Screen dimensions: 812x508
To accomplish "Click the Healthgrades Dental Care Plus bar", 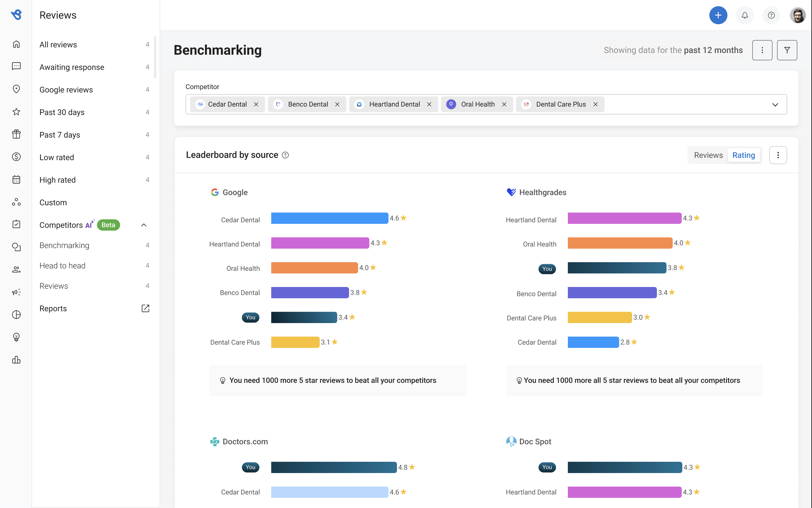I will pos(599,317).
